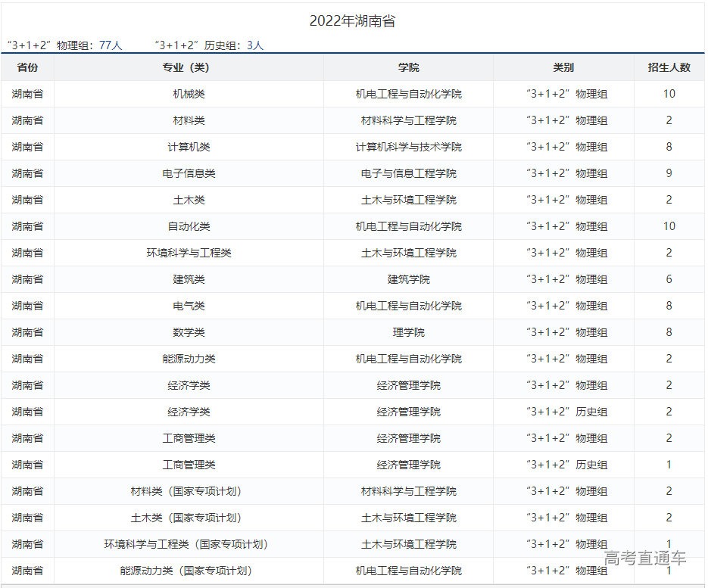Click the 类别 column header

(x=563, y=67)
